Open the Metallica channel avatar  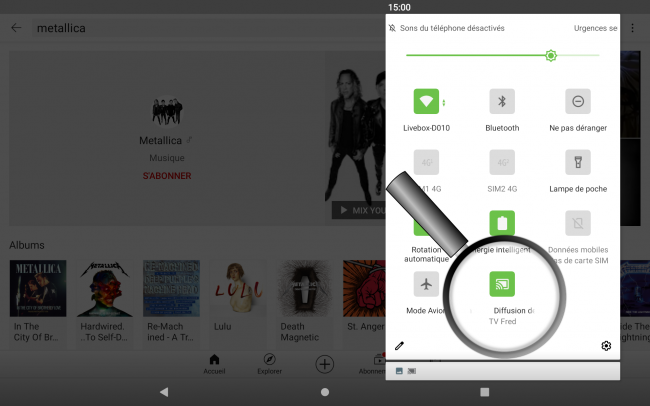[167, 110]
